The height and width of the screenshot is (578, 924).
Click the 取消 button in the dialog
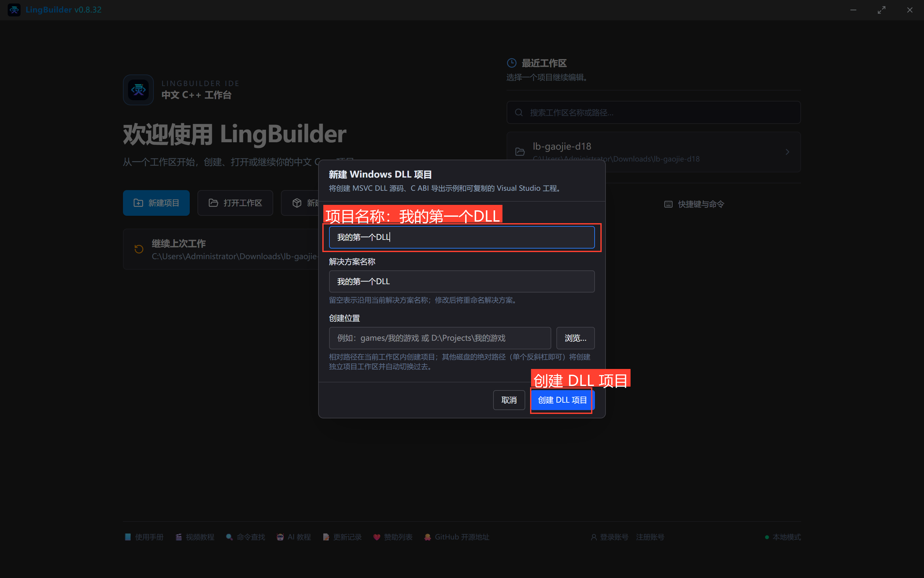[509, 400]
